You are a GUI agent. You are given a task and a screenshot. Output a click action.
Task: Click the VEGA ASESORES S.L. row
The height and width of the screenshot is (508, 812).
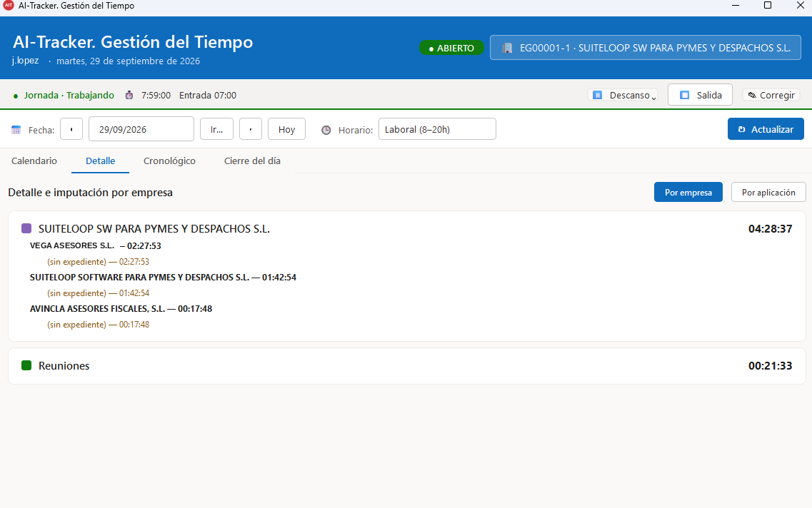click(95, 245)
